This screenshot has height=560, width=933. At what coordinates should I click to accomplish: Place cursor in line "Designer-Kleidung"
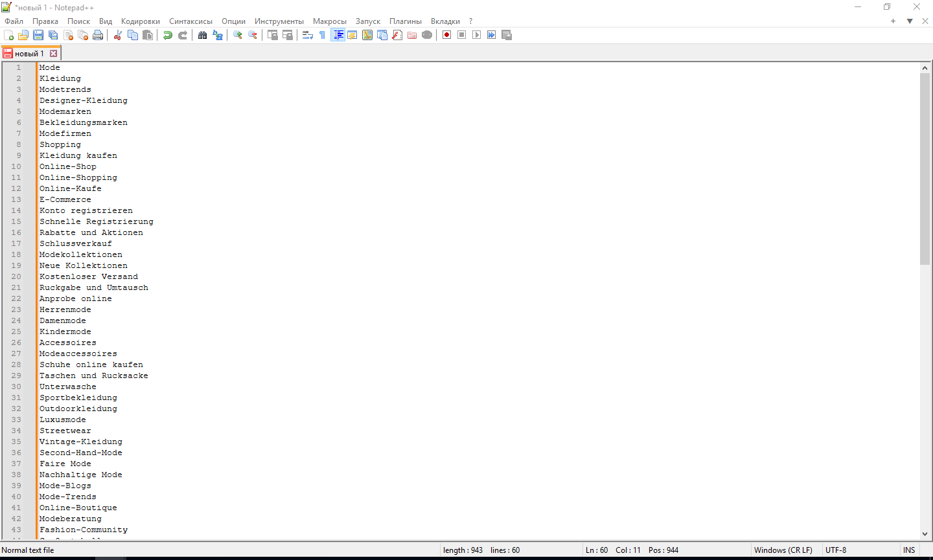coord(84,100)
